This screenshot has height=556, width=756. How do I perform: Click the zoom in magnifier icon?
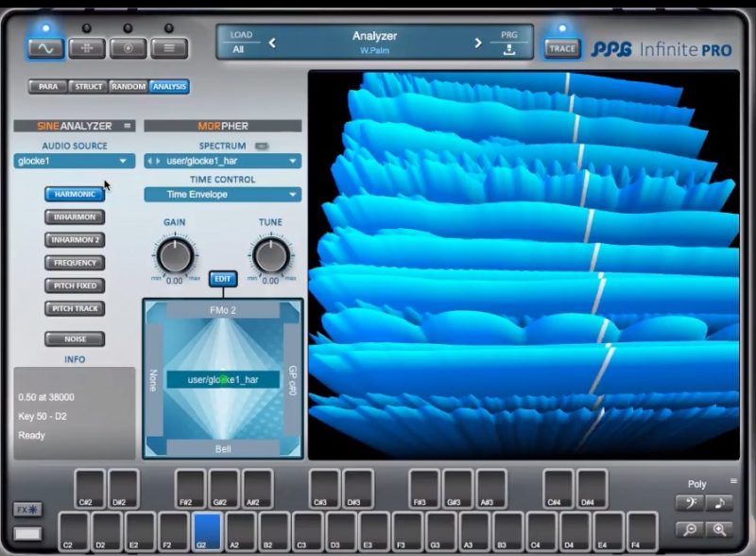[719, 530]
